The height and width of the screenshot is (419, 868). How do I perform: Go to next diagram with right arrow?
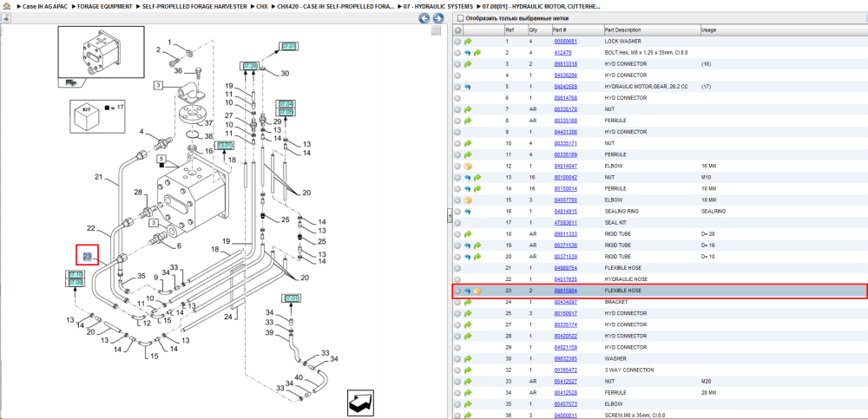[437, 18]
